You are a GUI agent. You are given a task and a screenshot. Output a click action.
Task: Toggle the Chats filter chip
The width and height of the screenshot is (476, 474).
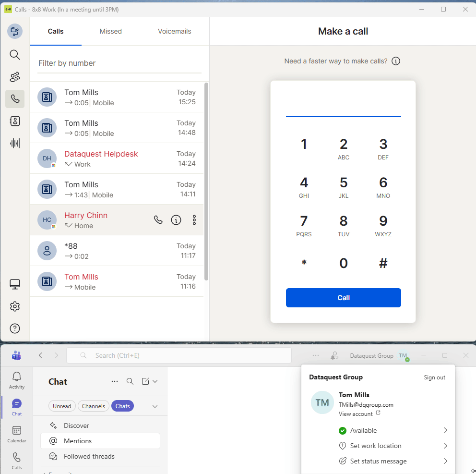pyautogui.click(x=123, y=406)
